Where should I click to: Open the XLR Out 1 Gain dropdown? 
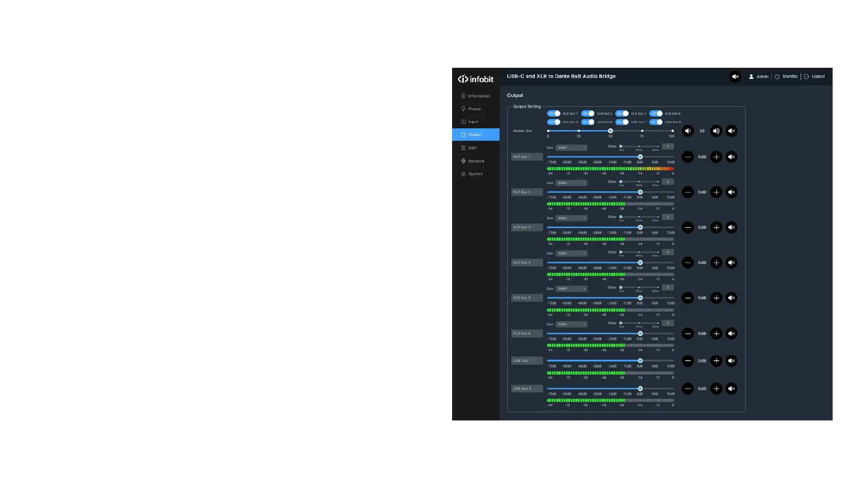point(571,148)
